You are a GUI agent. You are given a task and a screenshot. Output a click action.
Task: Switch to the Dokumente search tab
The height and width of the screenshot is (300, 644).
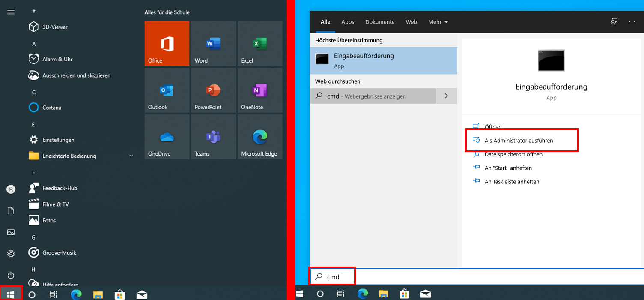click(x=380, y=22)
